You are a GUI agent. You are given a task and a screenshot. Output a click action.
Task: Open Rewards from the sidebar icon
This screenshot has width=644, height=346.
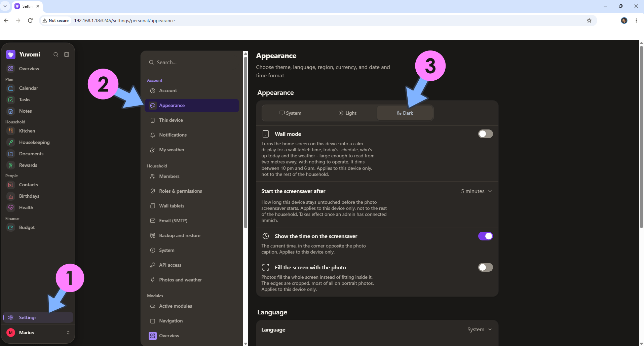[11, 165]
